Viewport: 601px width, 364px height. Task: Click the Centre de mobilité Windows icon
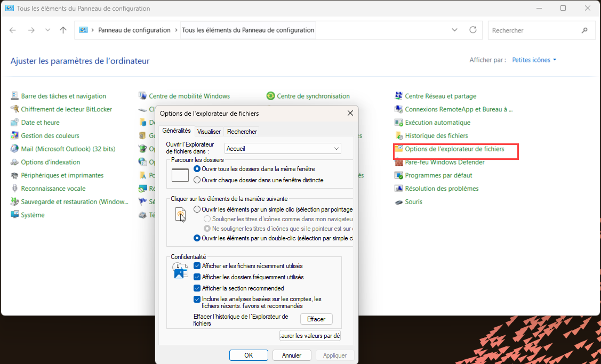142,96
